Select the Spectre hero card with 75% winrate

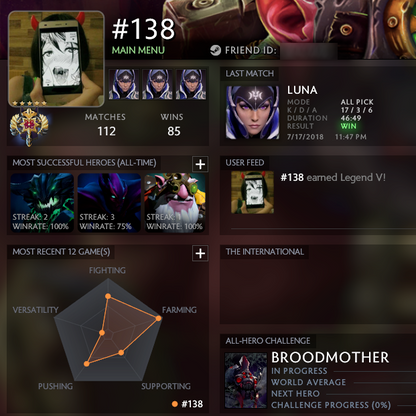pyautogui.click(x=109, y=202)
